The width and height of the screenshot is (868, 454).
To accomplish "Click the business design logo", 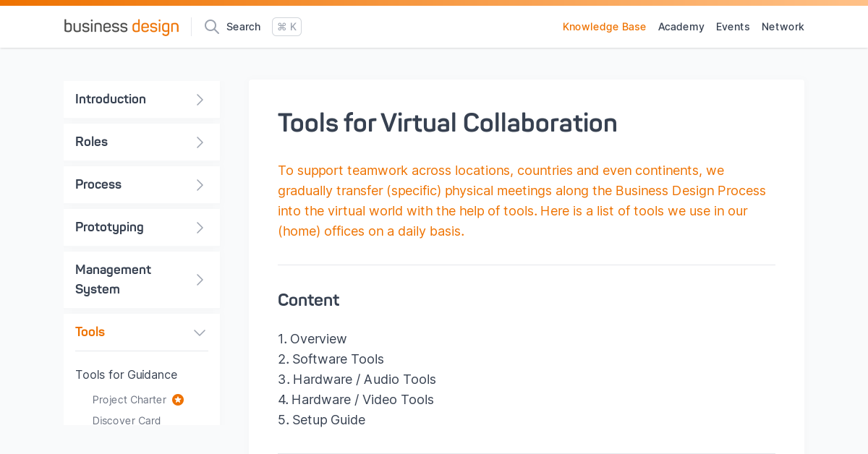I will coord(121,26).
